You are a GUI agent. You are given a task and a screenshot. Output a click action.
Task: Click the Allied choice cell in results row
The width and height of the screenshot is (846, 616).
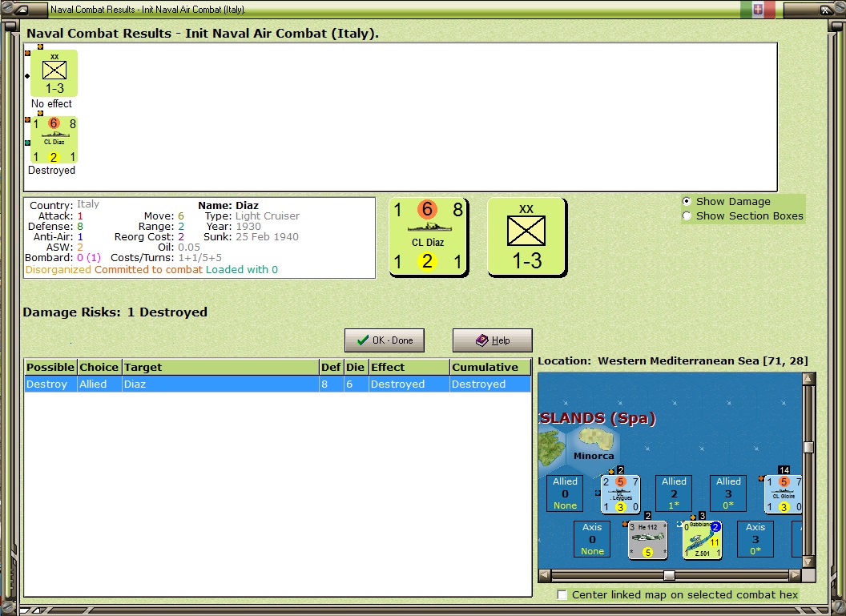coord(99,384)
